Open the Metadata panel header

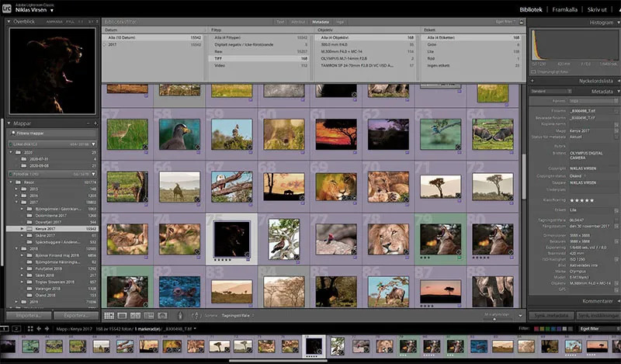coord(602,92)
